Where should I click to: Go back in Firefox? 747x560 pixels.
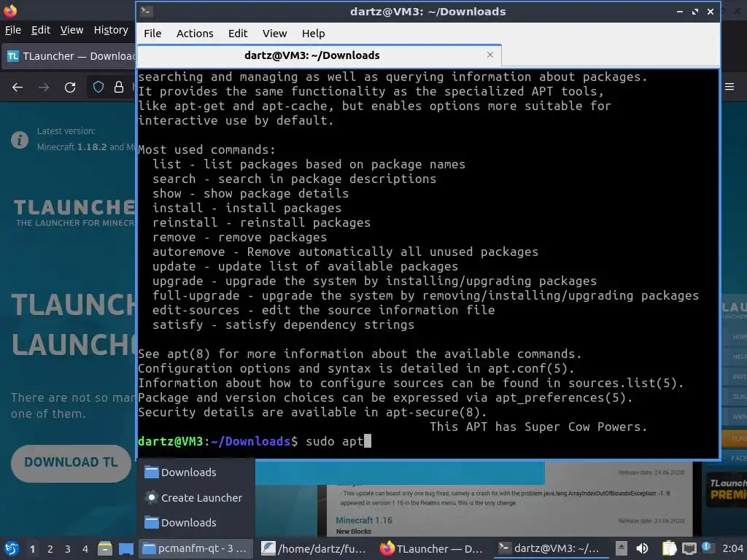18,87
